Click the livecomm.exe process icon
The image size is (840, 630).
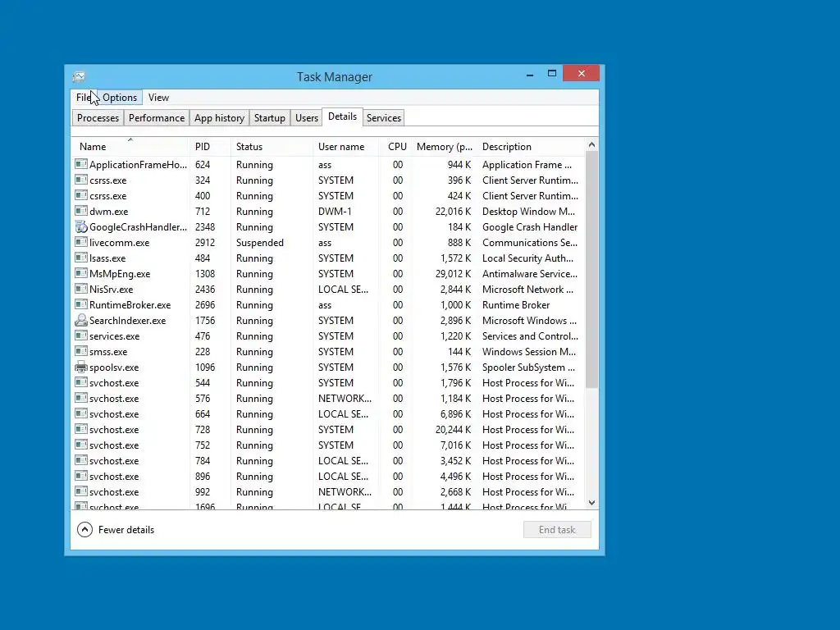pyautogui.click(x=81, y=242)
